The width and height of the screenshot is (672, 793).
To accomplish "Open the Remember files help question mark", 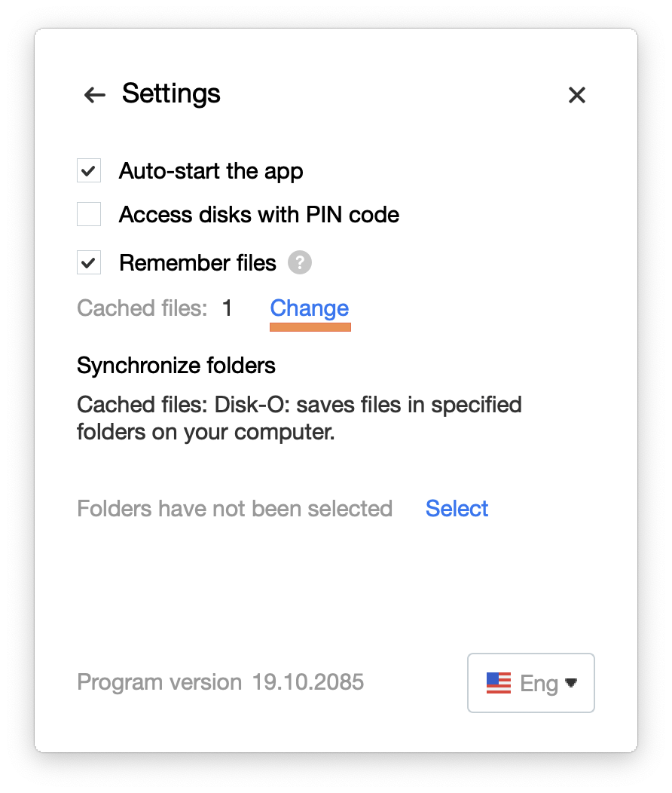I will (300, 263).
